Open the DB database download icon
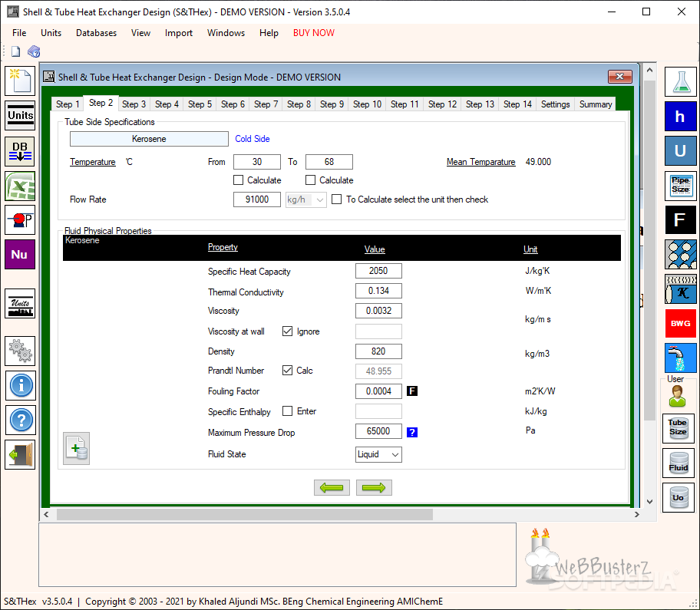This screenshot has width=700, height=610. pyautogui.click(x=20, y=152)
